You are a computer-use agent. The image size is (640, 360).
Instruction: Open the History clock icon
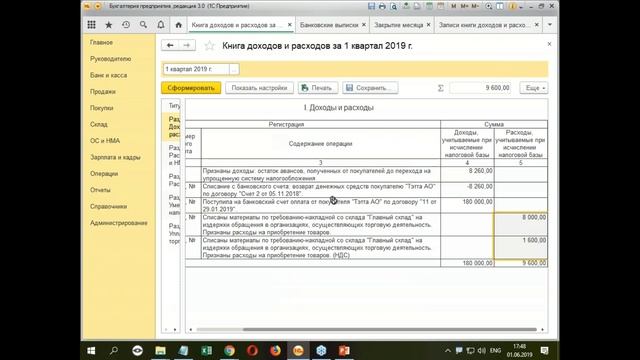pos(126,25)
